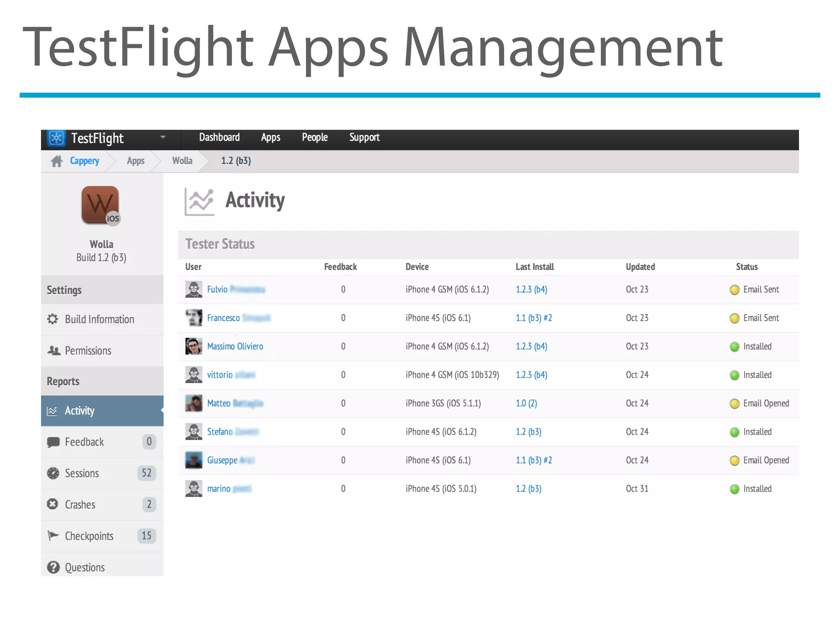Click Fulvio's avatar icon
Image resolution: width=840 pixels, height=630 pixels.
click(194, 290)
